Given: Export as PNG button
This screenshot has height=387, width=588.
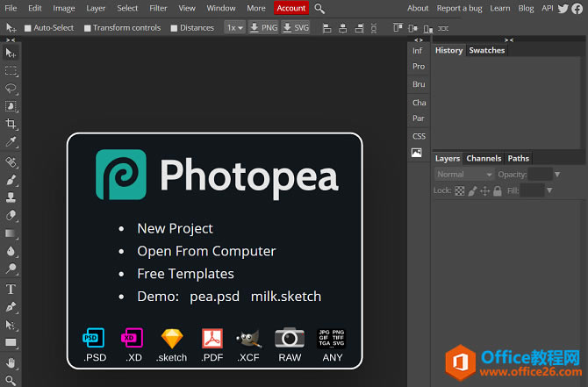Looking at the screenshot, I should tap(263, 28).
